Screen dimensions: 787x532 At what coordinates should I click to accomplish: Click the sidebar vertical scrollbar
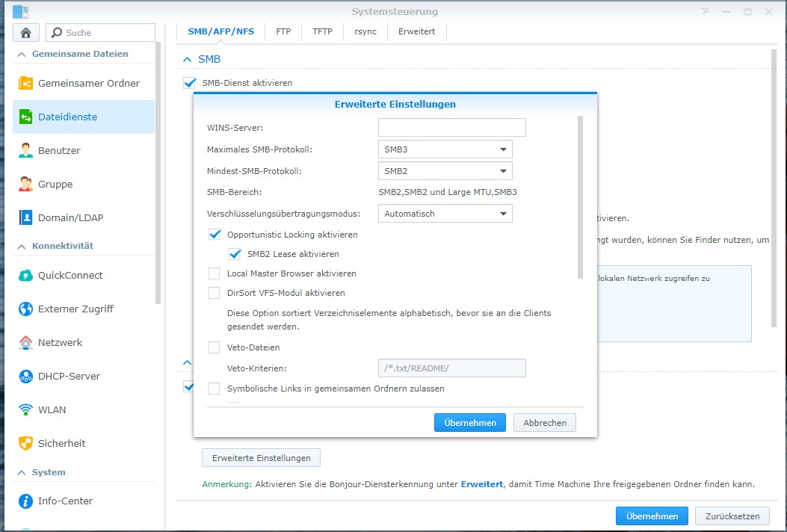click(x=158, y=173)
